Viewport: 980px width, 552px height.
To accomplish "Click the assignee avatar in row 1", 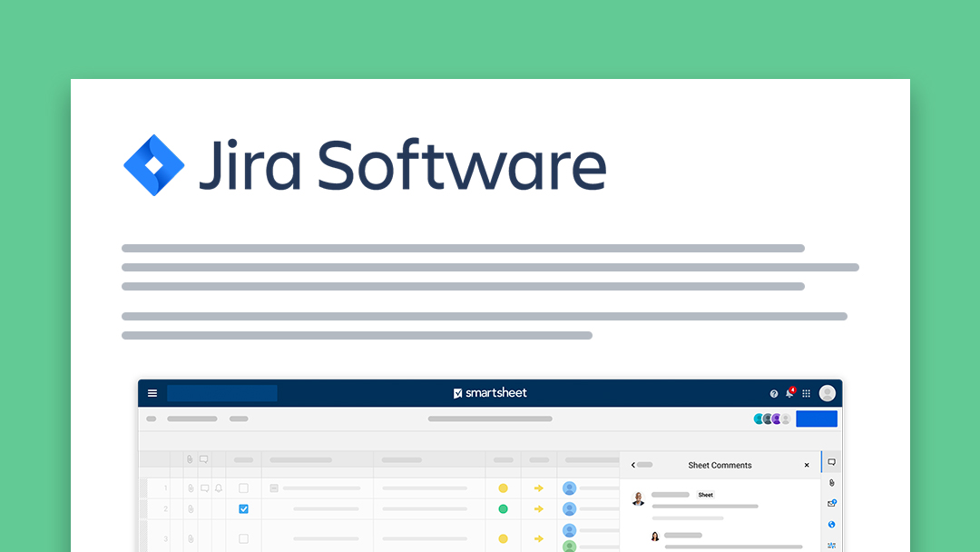I will pos(569,488).
